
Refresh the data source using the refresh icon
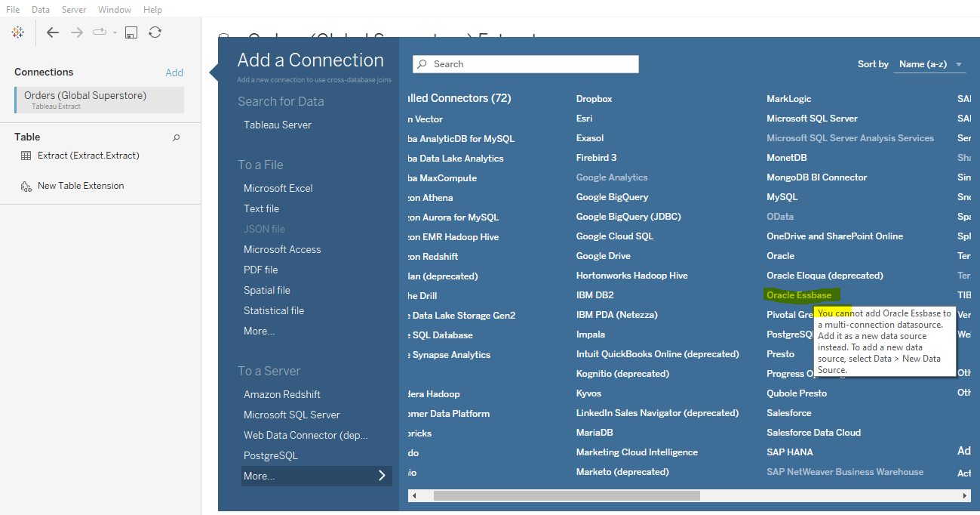pos(155,32)
